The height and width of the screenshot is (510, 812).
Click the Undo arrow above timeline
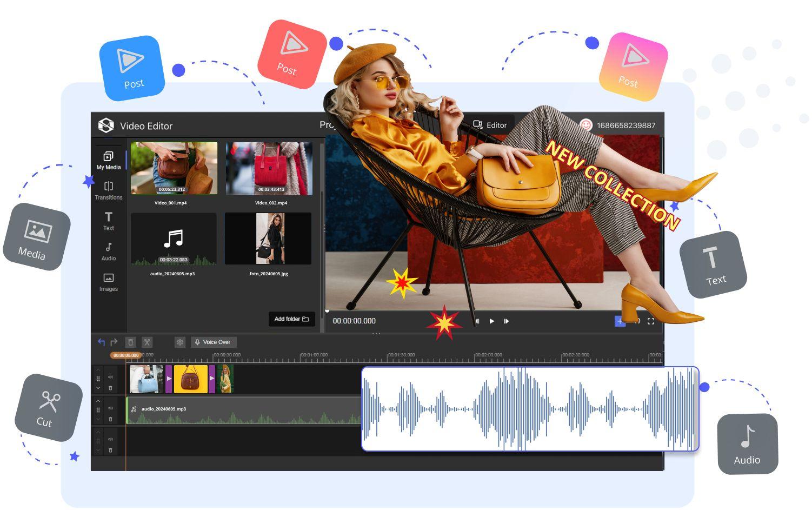101,342
